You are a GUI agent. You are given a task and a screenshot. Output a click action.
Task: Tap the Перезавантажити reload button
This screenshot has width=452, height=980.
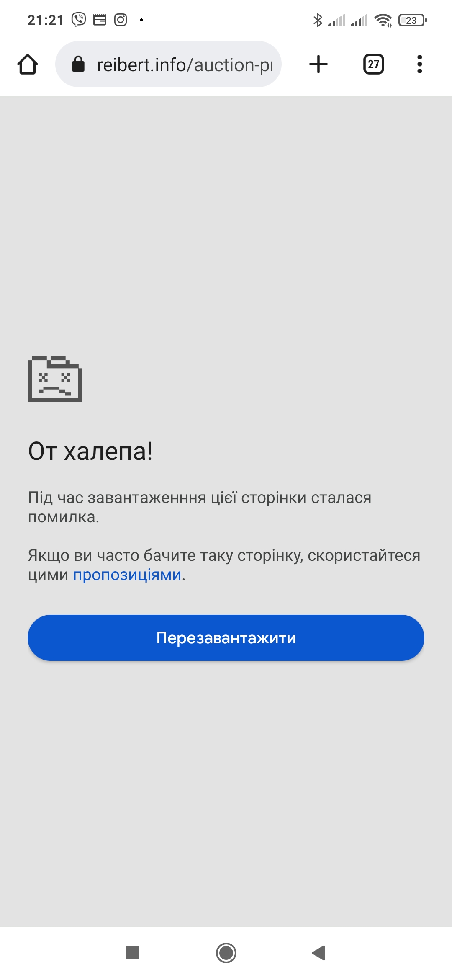226,638
